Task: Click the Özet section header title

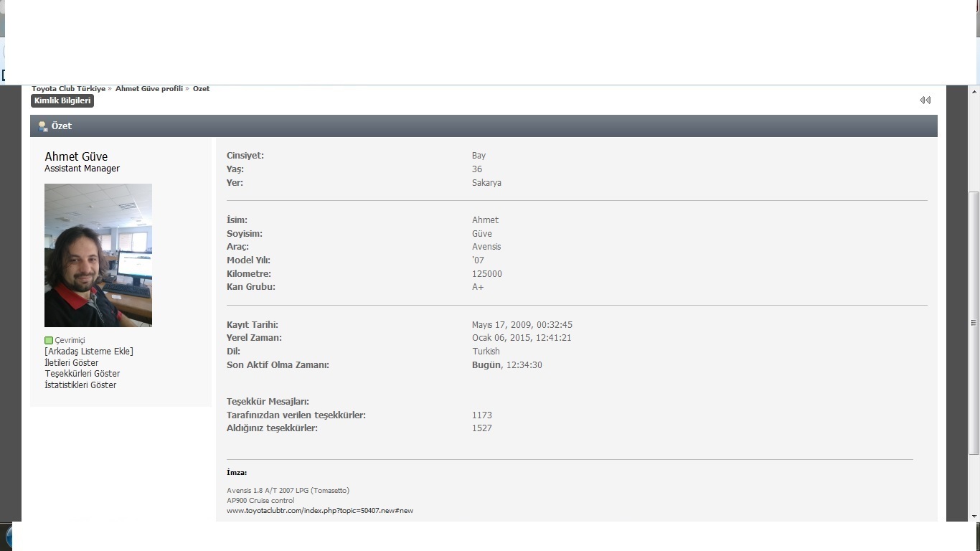Action: 62,126
